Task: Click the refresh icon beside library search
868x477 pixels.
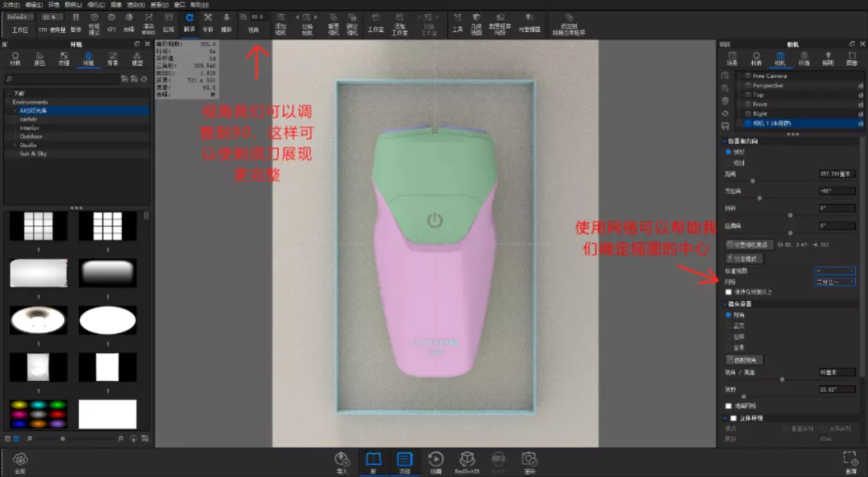Action: [x=143, y=79]
